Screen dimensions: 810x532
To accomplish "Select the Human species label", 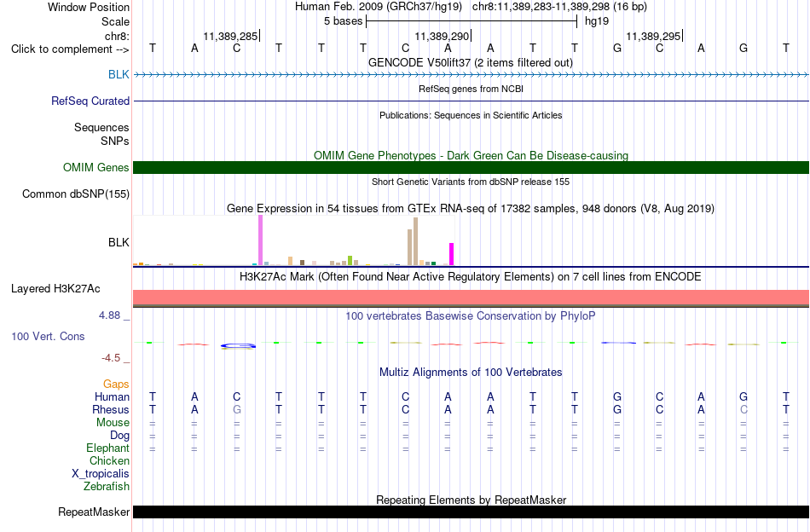I will point(112,396).
